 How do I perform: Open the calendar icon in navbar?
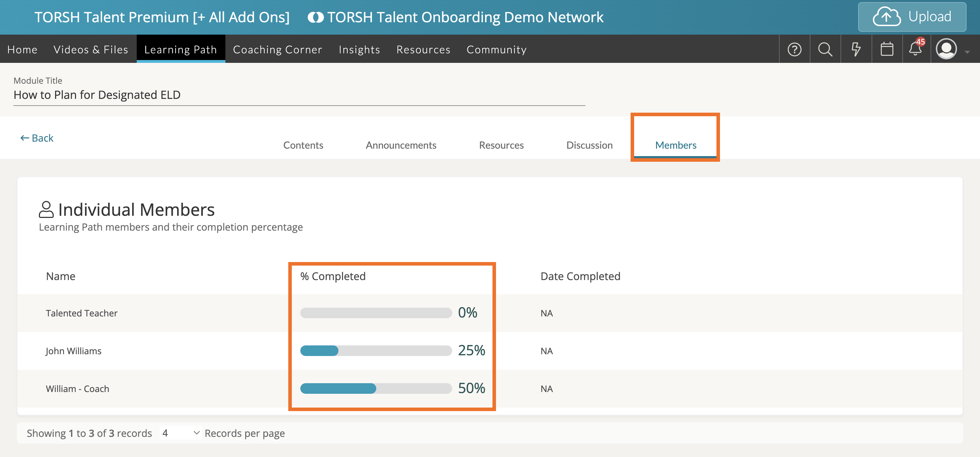[886, 49]
